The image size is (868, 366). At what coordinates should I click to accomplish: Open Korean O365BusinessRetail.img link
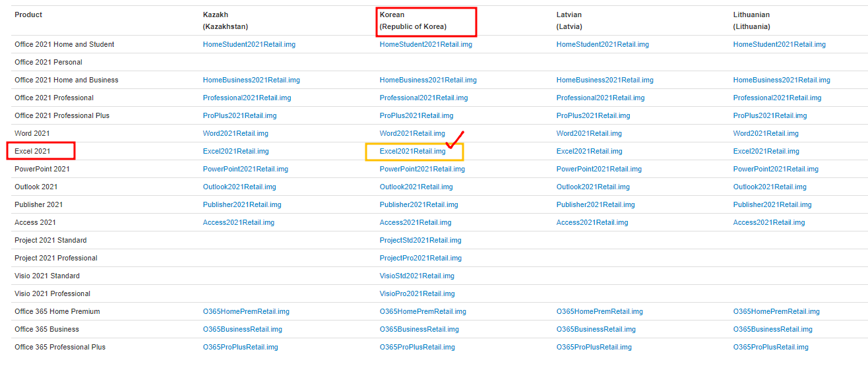(x=419, y=329)
